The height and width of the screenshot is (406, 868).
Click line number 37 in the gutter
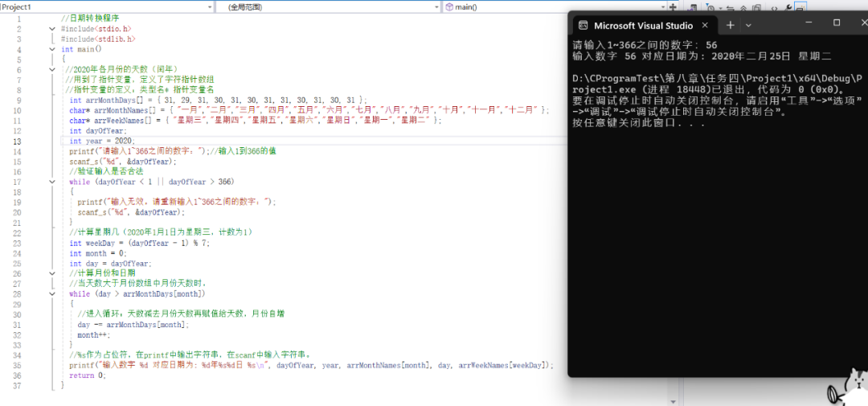click(x=18, y=385)
